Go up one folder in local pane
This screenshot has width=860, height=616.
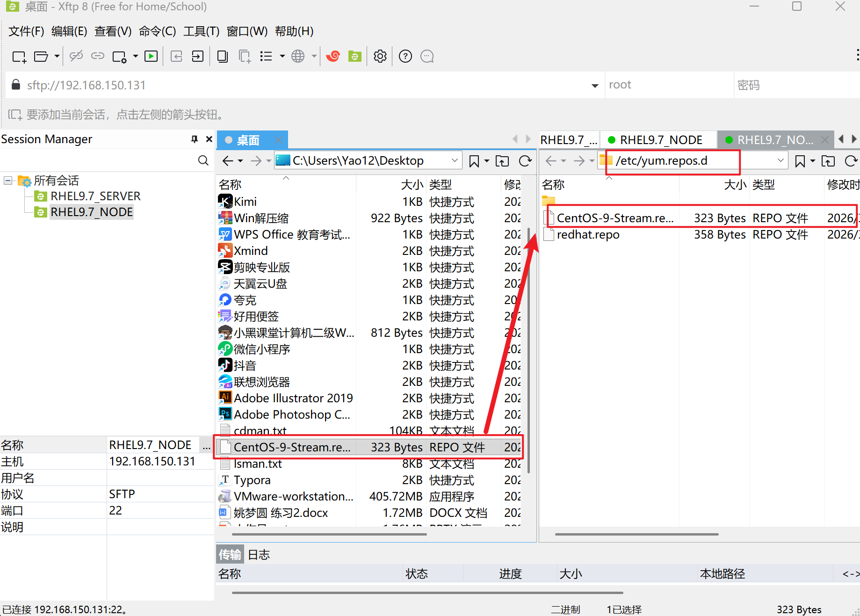pos(502,161)
